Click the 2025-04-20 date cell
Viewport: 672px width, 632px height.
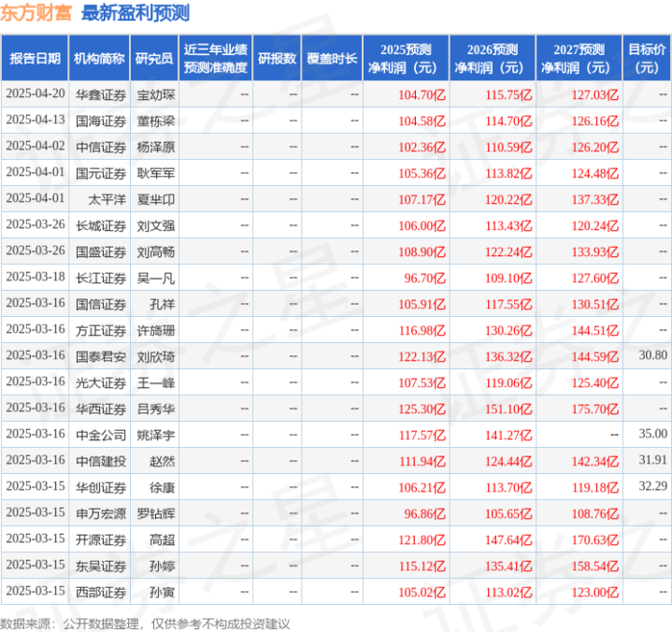[36, 93]
